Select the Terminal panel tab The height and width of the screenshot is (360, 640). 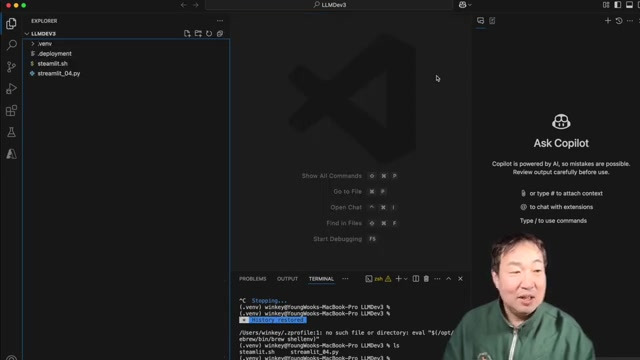coord(321,279)
